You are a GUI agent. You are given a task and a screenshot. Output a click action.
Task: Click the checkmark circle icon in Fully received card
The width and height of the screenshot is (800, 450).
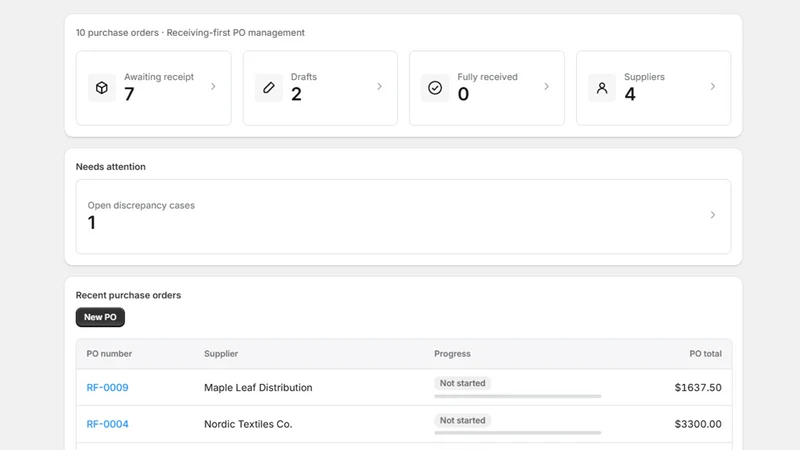(435, 88)
